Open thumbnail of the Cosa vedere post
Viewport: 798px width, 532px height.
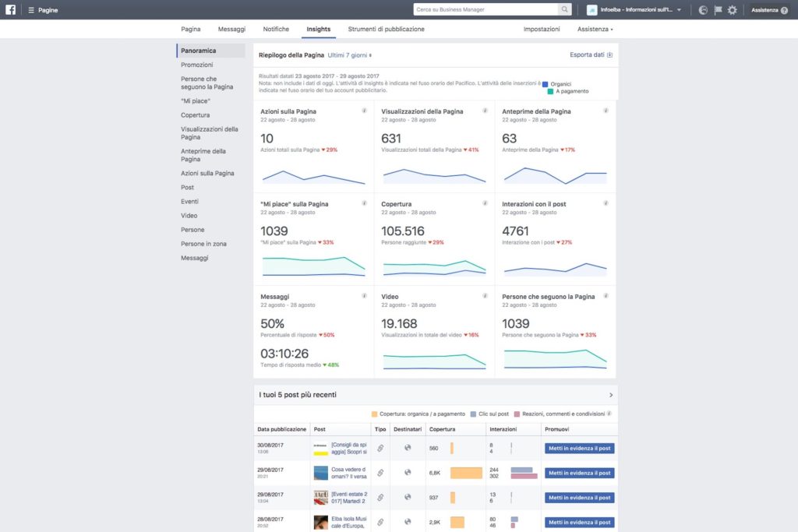(x=320, y=473)
